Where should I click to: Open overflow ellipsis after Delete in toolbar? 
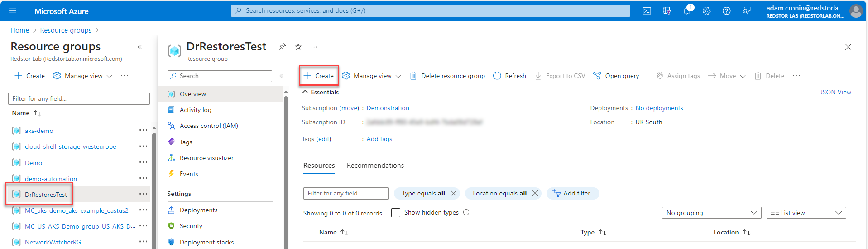click(x=796, y=76)
